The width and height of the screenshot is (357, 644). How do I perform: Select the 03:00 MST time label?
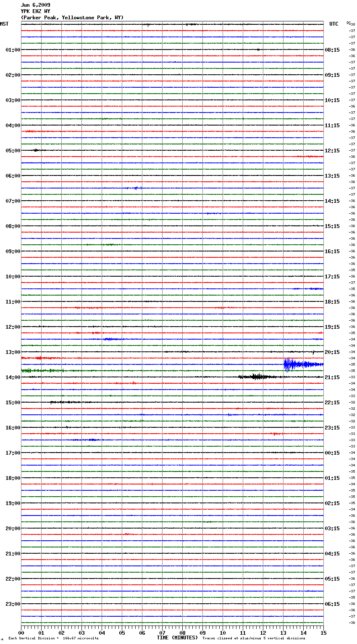[x=13, y=100]
